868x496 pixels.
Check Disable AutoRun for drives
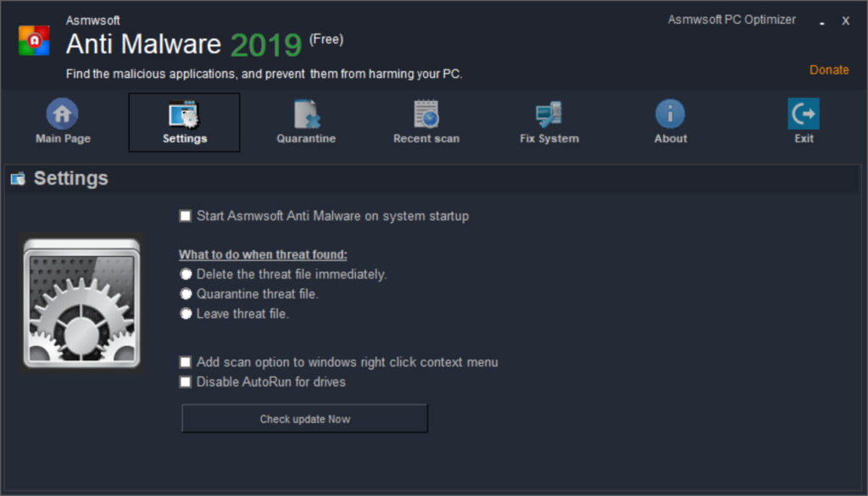186,382
